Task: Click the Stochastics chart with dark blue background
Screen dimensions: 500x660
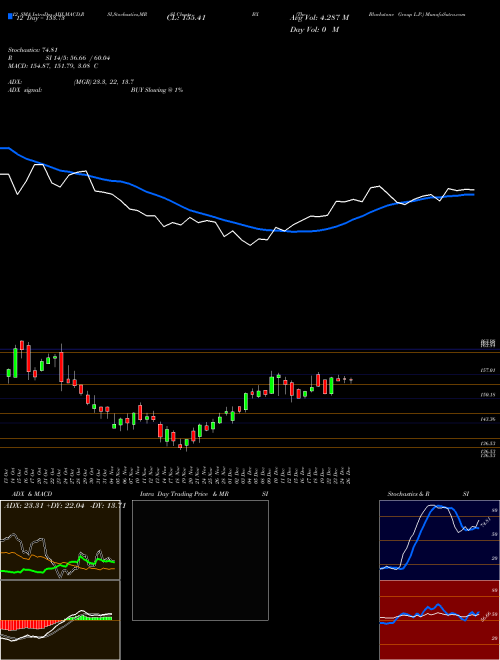Action: pyautogui.click(x=439, y=540)
